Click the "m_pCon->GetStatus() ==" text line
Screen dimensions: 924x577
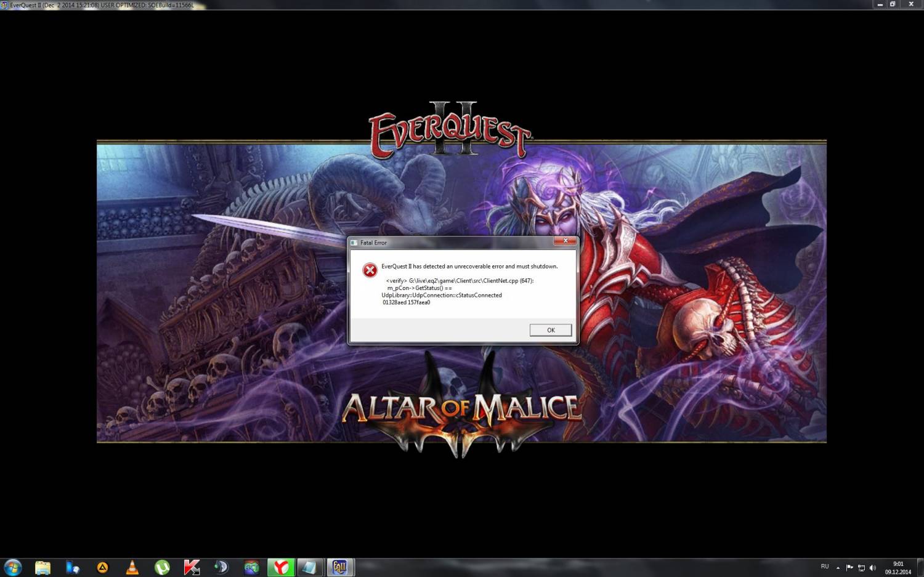point(419,288)
